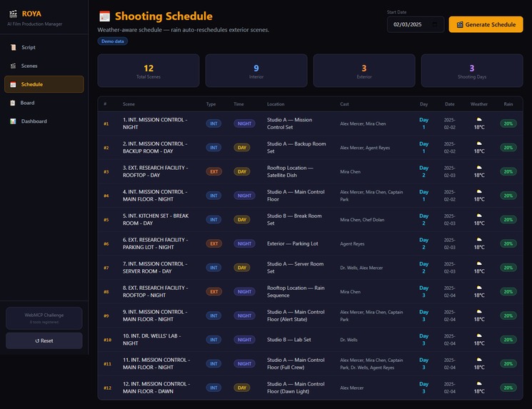Click the Board clipboard icon in the sidebar
The height and width of the screenshot is (409, 532).
[x=13, y=103]
